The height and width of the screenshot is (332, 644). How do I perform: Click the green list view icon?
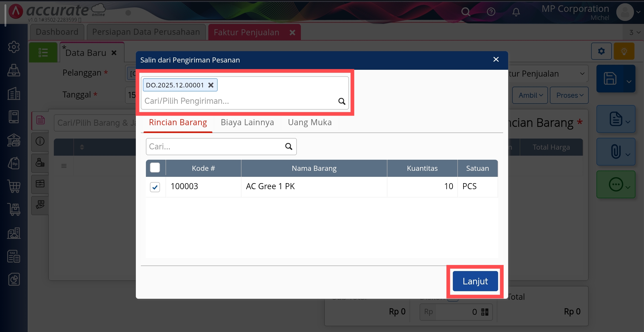point(43,53)
